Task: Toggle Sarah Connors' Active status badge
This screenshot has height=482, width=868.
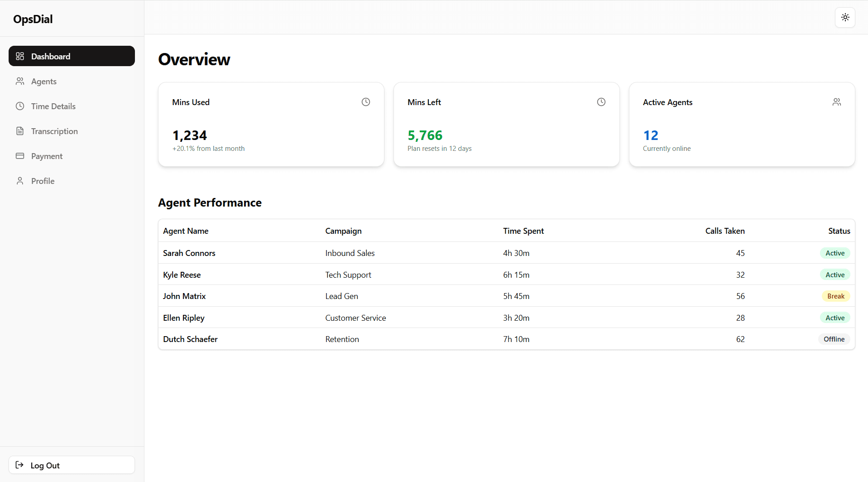Action: click(834, 253)
